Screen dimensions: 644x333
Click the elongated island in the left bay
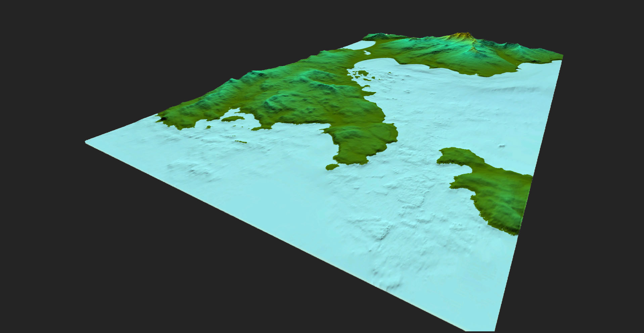pos(233,118)
